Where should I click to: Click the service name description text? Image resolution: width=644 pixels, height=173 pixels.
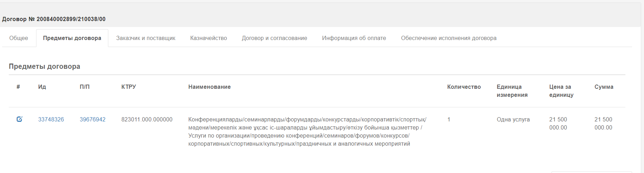pos(307,132)
